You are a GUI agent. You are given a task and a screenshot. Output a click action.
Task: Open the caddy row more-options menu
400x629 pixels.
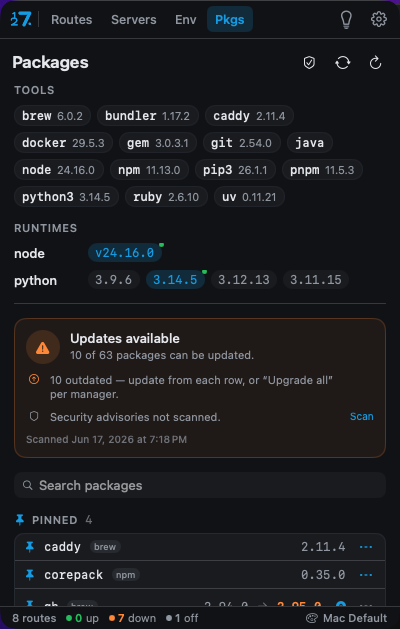366,547
